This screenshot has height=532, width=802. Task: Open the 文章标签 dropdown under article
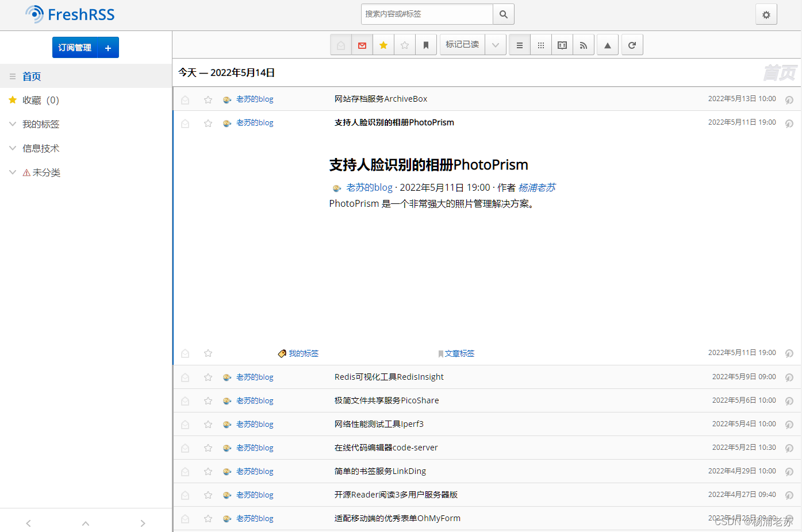(456, 353)
